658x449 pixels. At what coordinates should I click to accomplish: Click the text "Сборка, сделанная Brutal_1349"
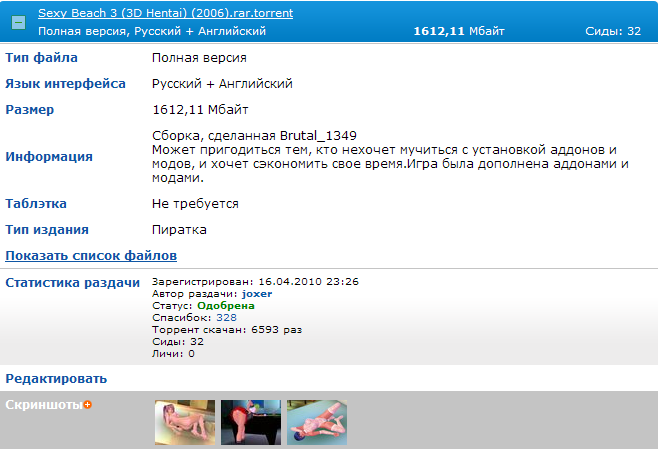(x=254, y=136)
